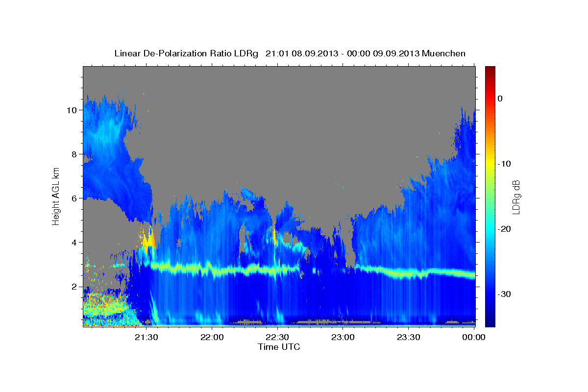This screenshot has width=588, height=392.
Task: Click the plot title text about Linear De-Polarization Ratio
Action: click(x=290, y=53)
